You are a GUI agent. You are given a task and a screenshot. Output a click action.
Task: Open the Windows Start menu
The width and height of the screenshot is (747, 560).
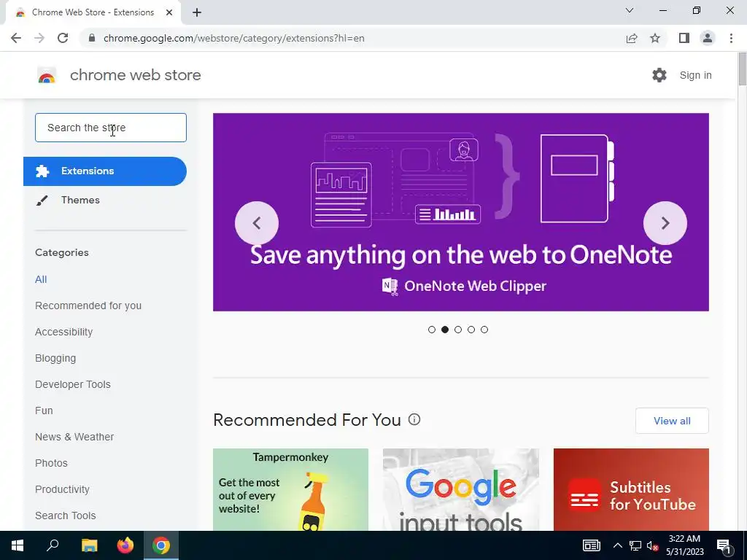tap(18, 545)
